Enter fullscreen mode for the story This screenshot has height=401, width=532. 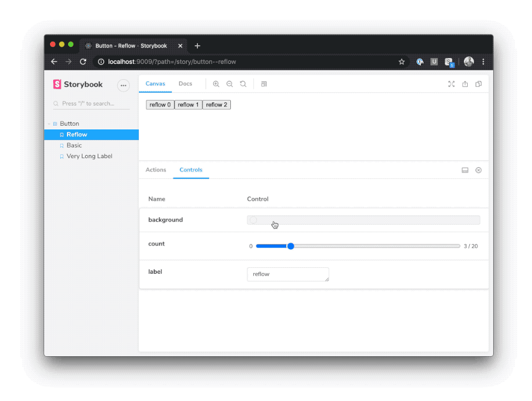tap(451, 84)
